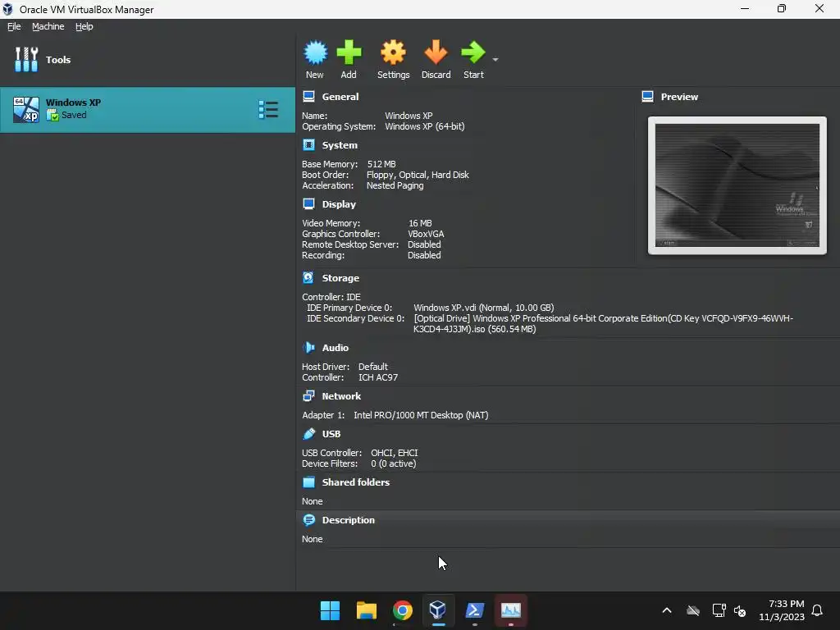Open Windows XP machine tools list button
The height and width of the screenshot is (630, 840).
268,109
